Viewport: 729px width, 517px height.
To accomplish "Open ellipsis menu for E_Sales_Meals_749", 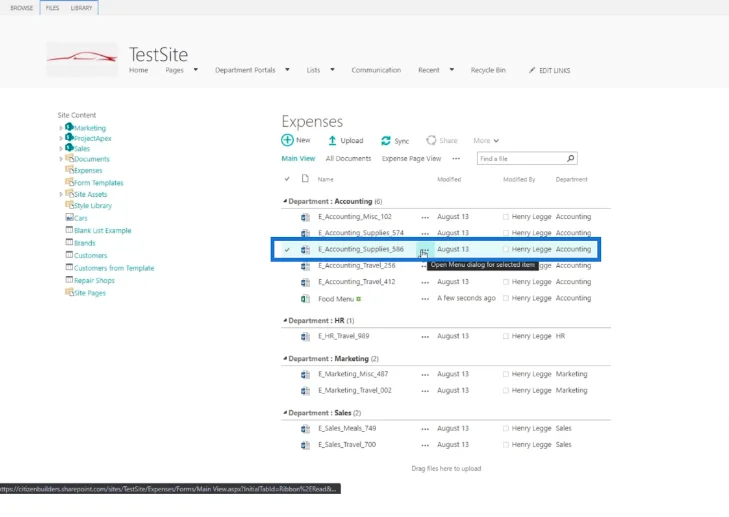I will click(x=425, y=429).
